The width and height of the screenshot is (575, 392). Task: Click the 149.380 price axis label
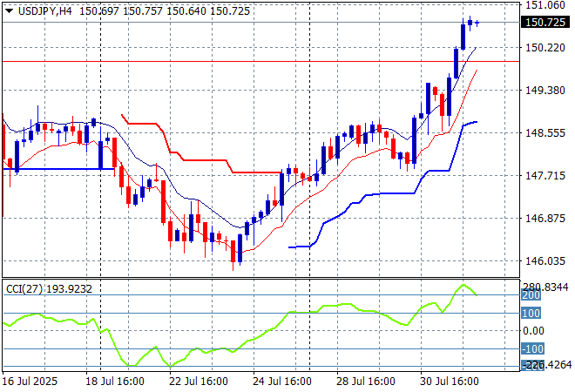545,91
